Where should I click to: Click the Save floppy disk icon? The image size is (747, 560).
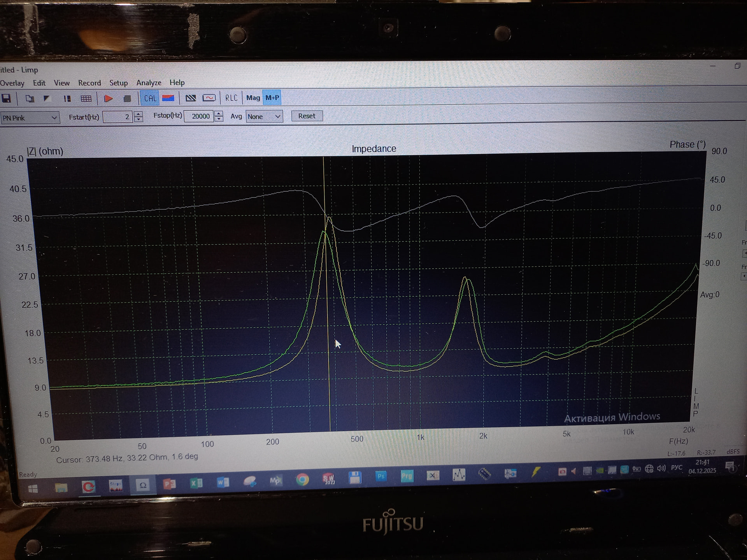pos(6,98)
